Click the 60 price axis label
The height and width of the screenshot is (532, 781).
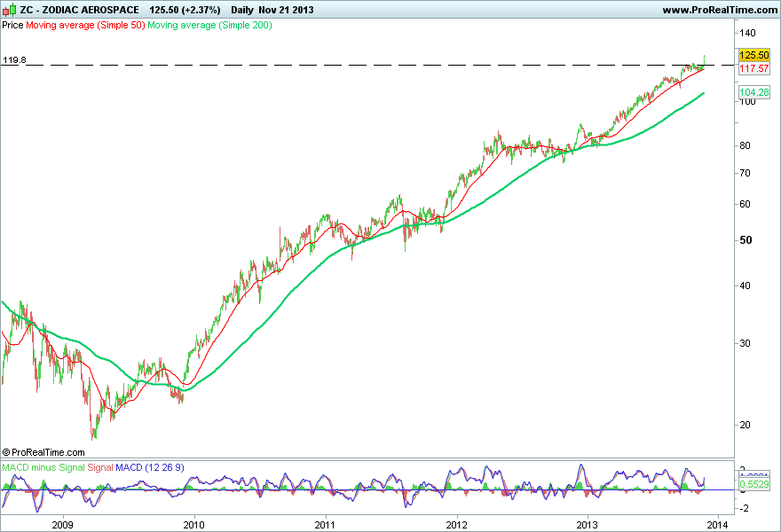click(x=745, y=204)
